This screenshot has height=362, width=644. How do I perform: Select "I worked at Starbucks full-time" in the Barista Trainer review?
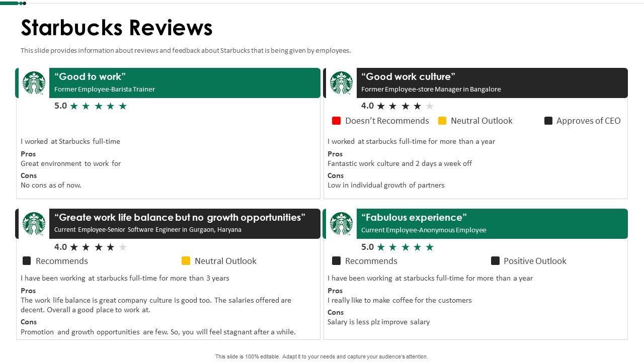(x=70, y=141)
